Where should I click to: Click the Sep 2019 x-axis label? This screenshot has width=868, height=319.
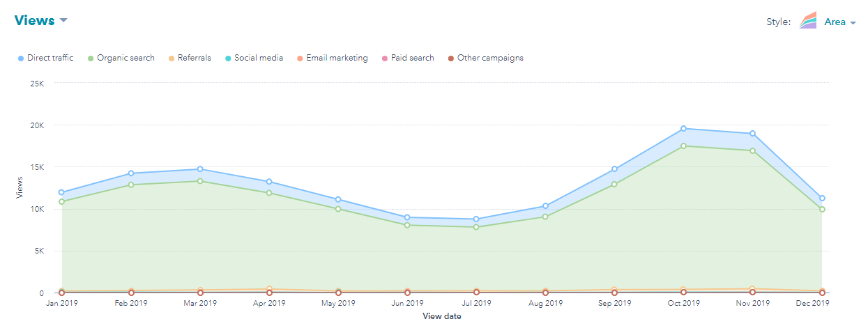pyautogui.click(x=614, y=304)
